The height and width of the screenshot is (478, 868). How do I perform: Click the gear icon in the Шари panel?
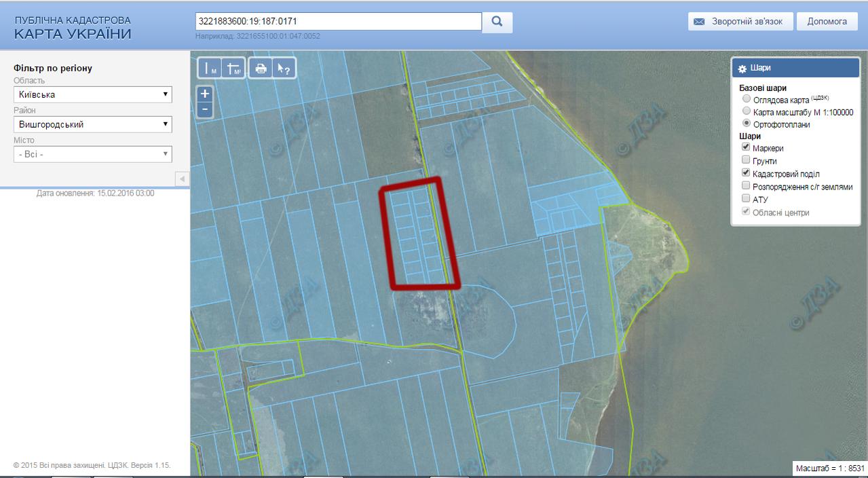click(x=742, y=69)
